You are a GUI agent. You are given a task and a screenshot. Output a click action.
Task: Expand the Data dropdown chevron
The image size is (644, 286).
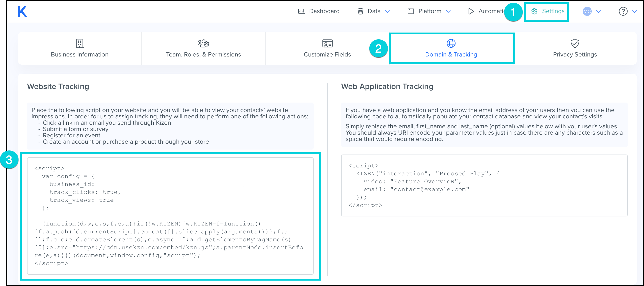(x=387, y=11)
